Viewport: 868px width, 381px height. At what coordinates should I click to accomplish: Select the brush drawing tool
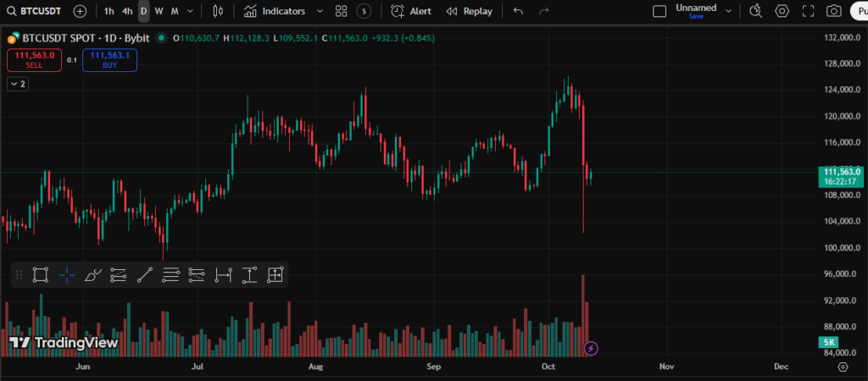pyautogui.click(x=93, y=274)
